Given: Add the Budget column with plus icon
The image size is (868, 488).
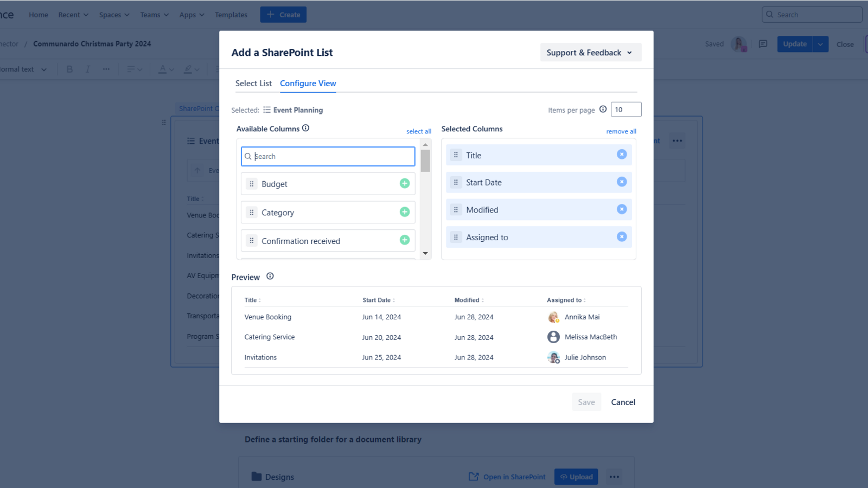Looking at the screenshot, I should pyautogui.click(x=405, y=184).
